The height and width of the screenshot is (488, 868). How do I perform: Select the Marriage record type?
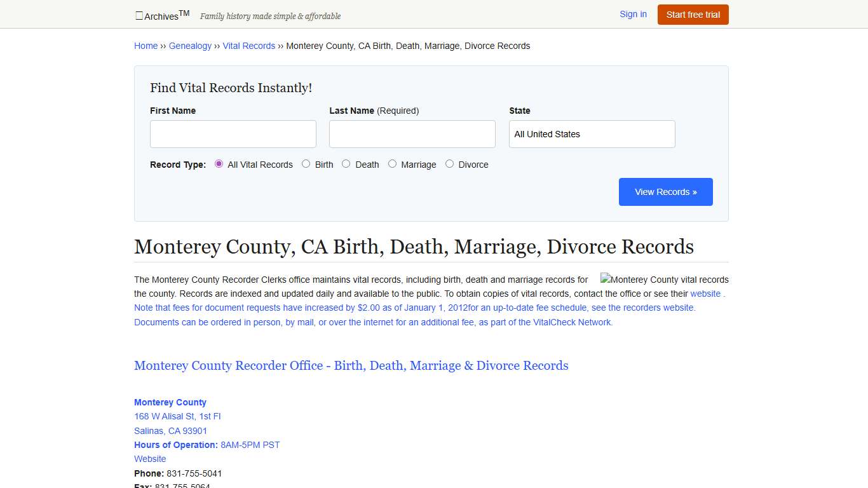coord(392,163)
